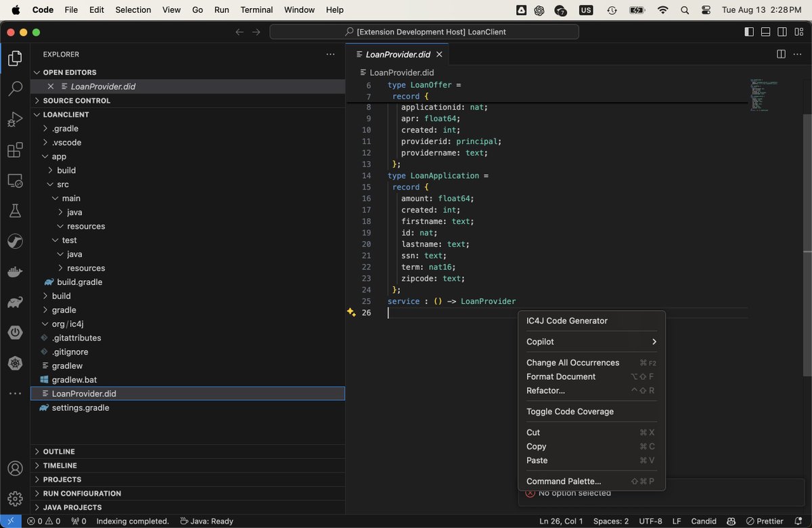Expand the Outline section

point(187,452)
